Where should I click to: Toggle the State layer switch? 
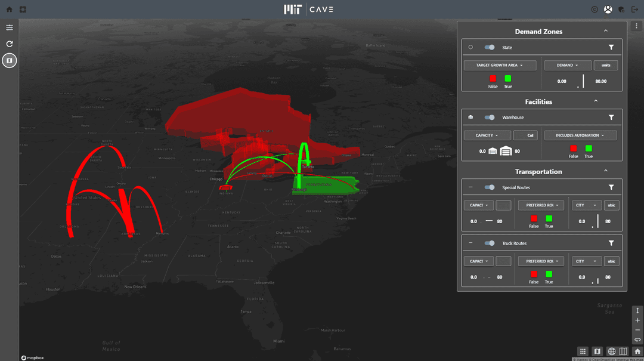point(490,47)
